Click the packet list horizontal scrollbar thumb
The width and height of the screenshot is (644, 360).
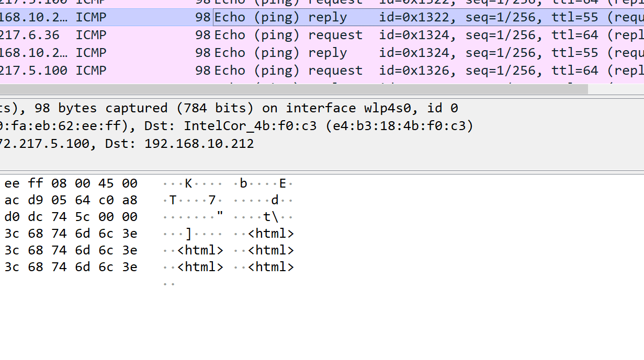(293, 89)
